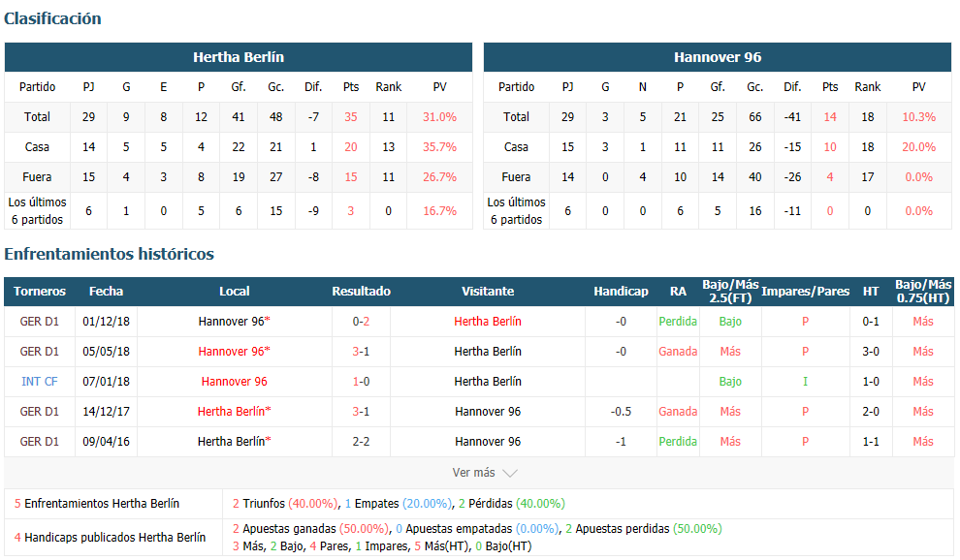Open local team Hertha Berlín in 14/12/17 match
This screenshot has height=560, width=960.
pos(235,411)
